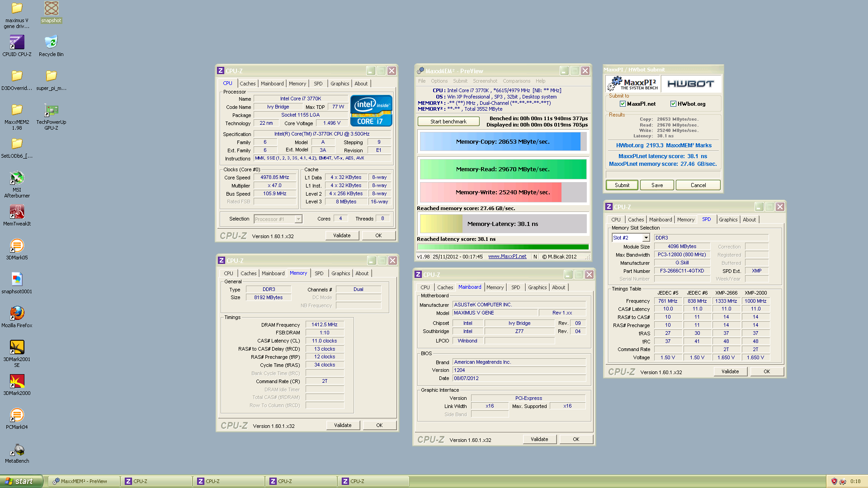The width and height of the screenshot is (868, 488).
Task: Launch Mozilla Firefox
Action: click(x=17, y=317)
